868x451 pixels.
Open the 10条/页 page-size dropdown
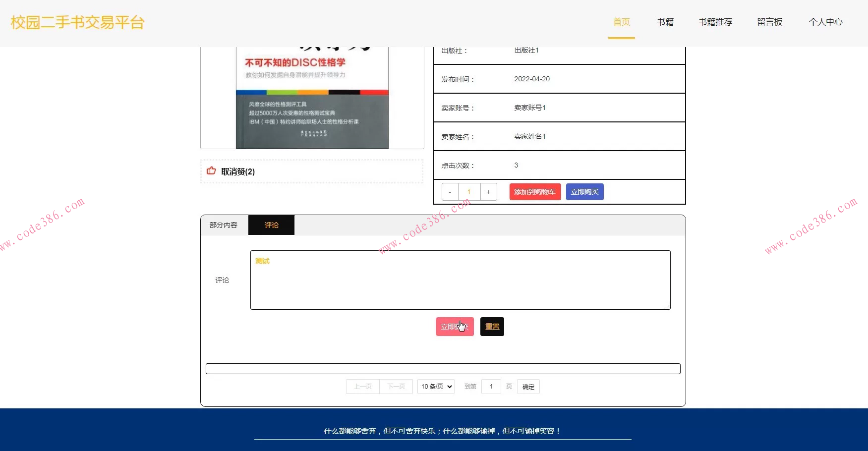(435, 386)
